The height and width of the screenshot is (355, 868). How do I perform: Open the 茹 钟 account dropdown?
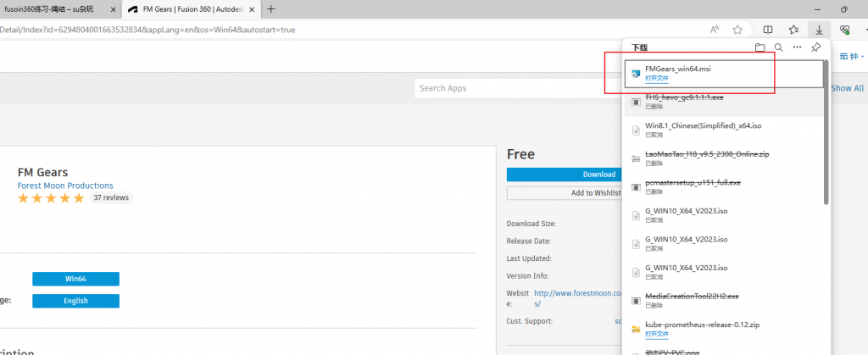coord(852,57)
